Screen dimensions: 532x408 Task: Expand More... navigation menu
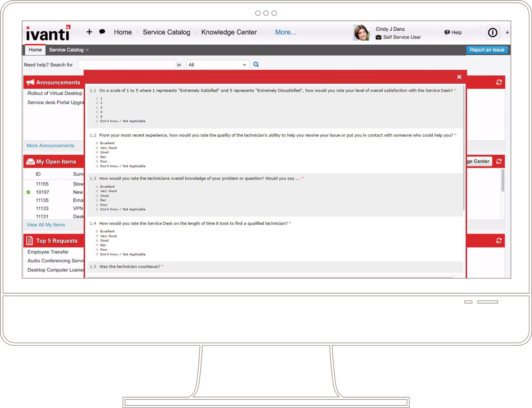(285, 32)
